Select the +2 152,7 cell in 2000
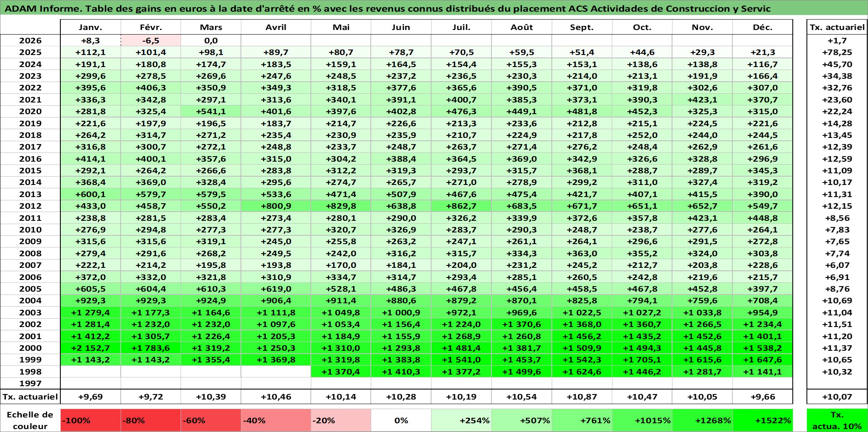The width and height of the screenshot is (868, 432). [x=91, y=348]
